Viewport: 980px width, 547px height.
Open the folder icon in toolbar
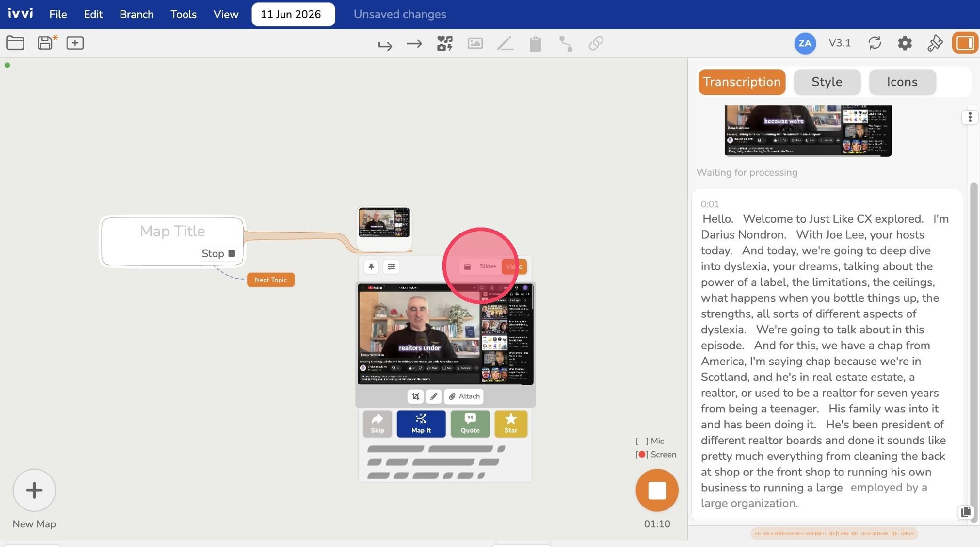pyautogui.click(x=15, y=43)
